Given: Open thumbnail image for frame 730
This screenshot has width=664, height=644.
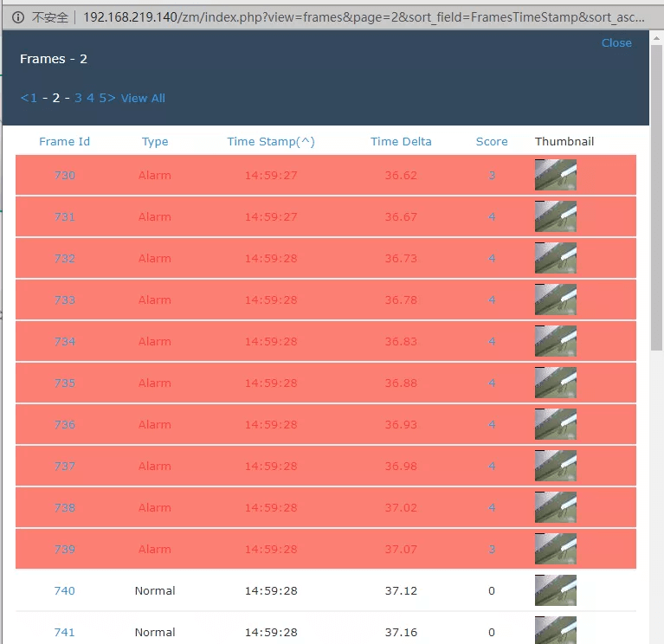Looking at the screenshot, I should (555, 175).
